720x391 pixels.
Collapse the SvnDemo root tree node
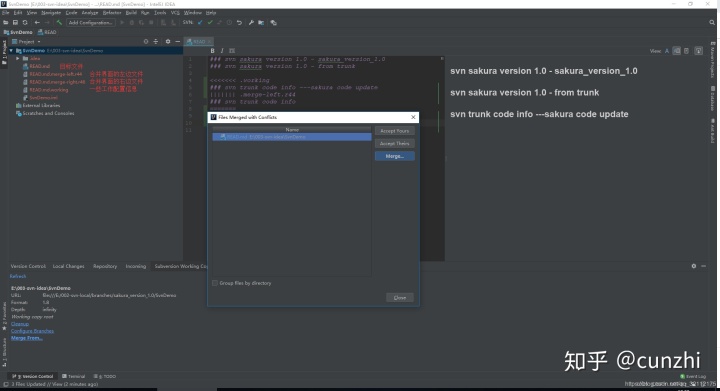pyautogui.click(x=11, y=50)
